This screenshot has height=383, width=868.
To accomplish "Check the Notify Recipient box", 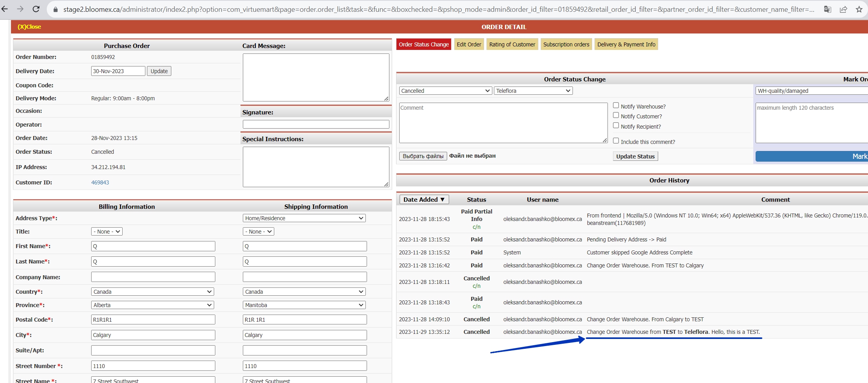I will pyautogui.click(x=616, y=125).
